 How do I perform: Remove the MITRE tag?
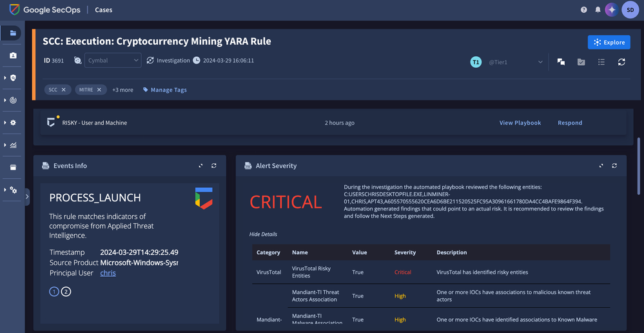click(x=99, y=90)
